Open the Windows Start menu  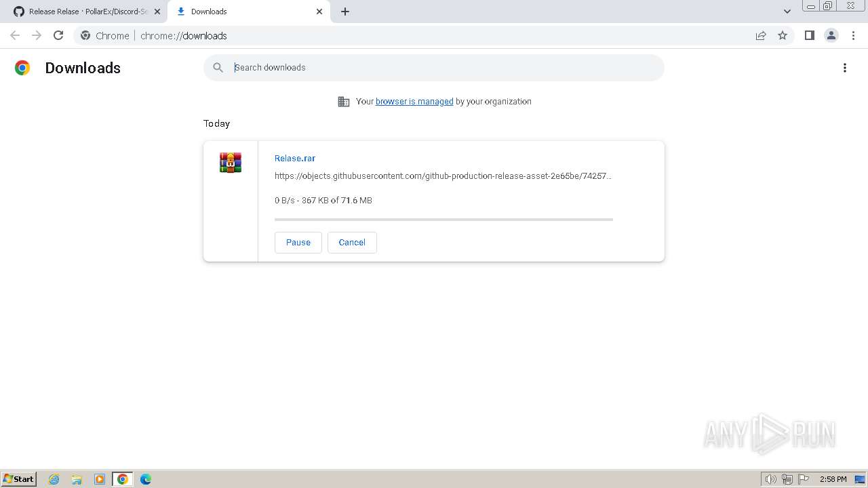pos(19,479)
